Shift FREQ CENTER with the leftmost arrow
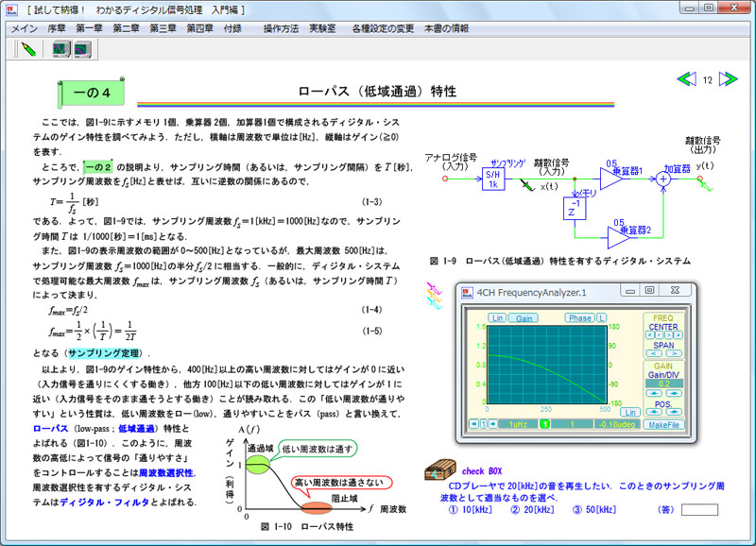Viewport: 756px width, 546px height. point(649,335)
